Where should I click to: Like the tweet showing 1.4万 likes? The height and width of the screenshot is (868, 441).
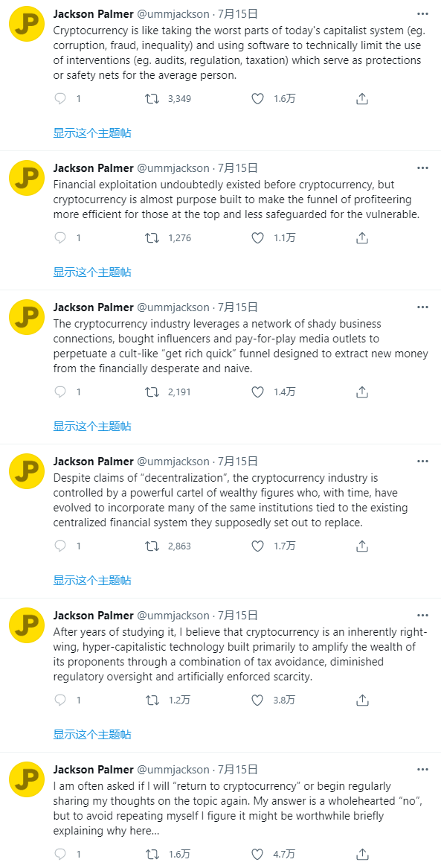coord(257,392)
